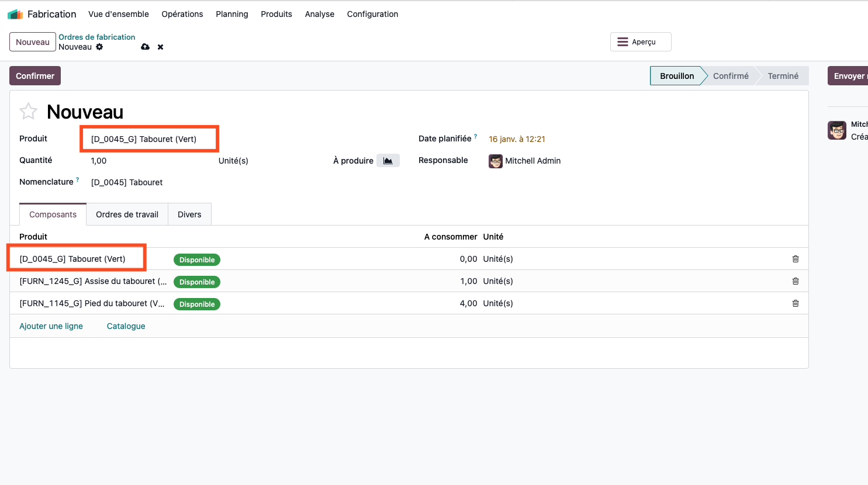868x485 pixels.
Task: Click the Quantité input field
Action: pos(149,161)
